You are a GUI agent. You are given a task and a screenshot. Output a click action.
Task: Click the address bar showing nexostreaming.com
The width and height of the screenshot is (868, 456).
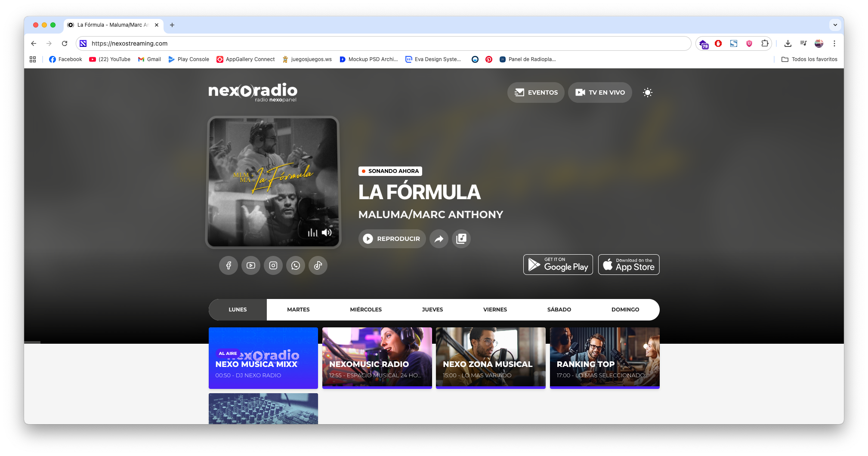tap(383, 43)
